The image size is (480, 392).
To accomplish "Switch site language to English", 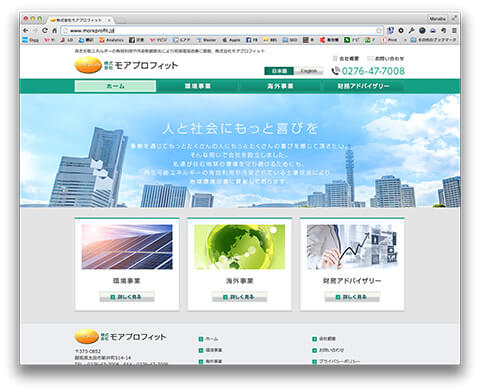I will pyautogui.click(x=309, y=71).
